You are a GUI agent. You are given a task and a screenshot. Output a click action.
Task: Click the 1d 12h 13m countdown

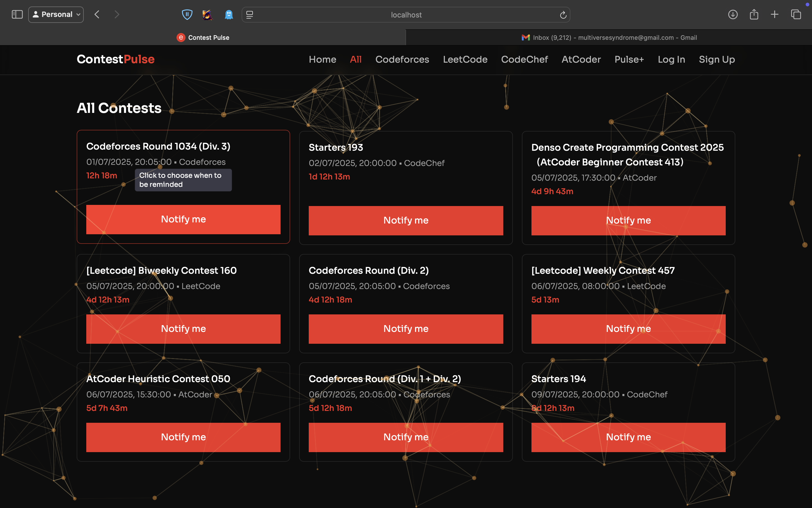tap(329, 177)
